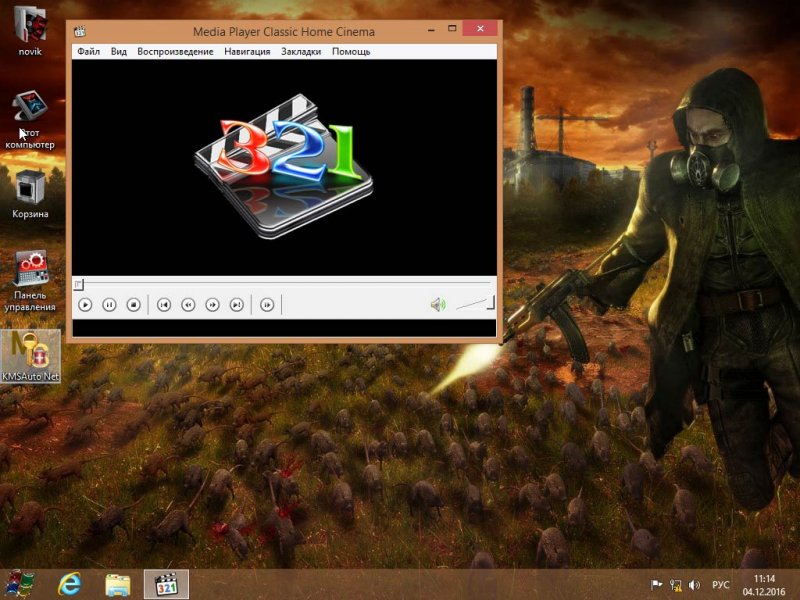Open the Вид menu
Image resolution: width=800 pixels, height=600 pixels.
(118, 52)
